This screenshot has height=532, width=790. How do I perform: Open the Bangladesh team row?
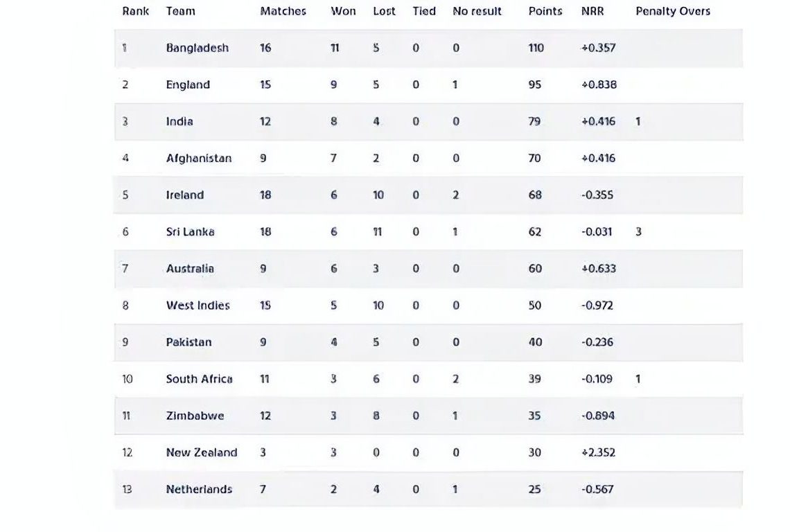click(428, 48)
